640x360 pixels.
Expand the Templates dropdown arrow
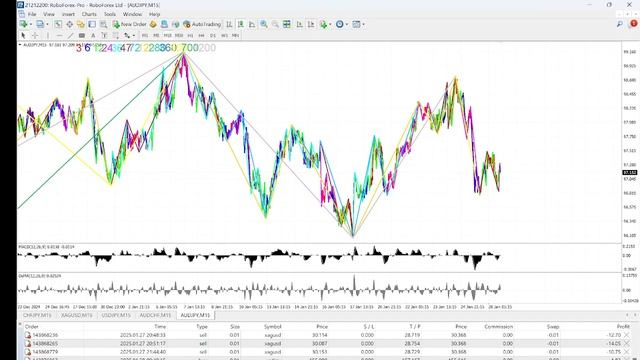point(363,24)
